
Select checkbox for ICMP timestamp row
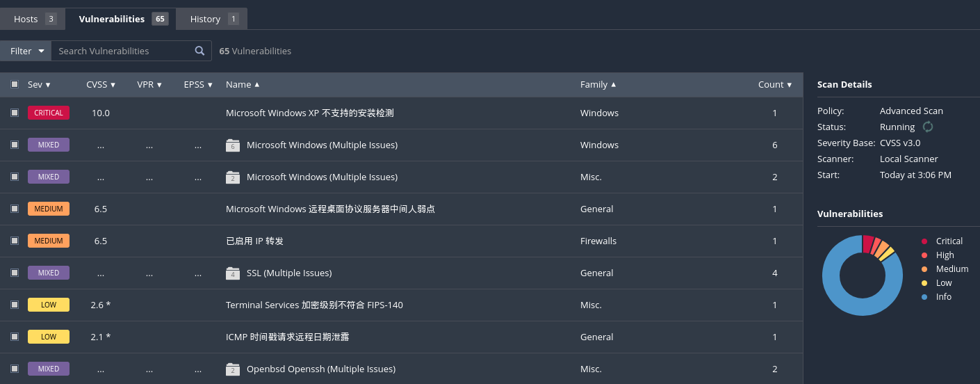tap(15, 337)
